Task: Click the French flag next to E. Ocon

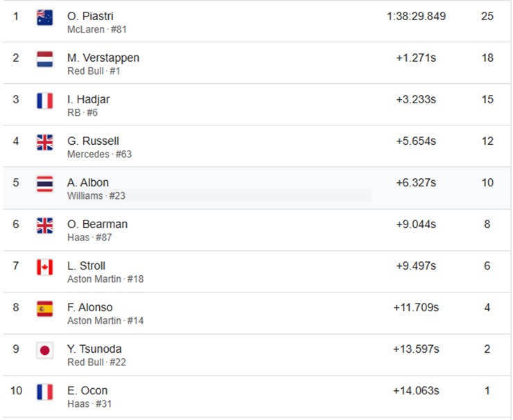Action: point(44,392)
